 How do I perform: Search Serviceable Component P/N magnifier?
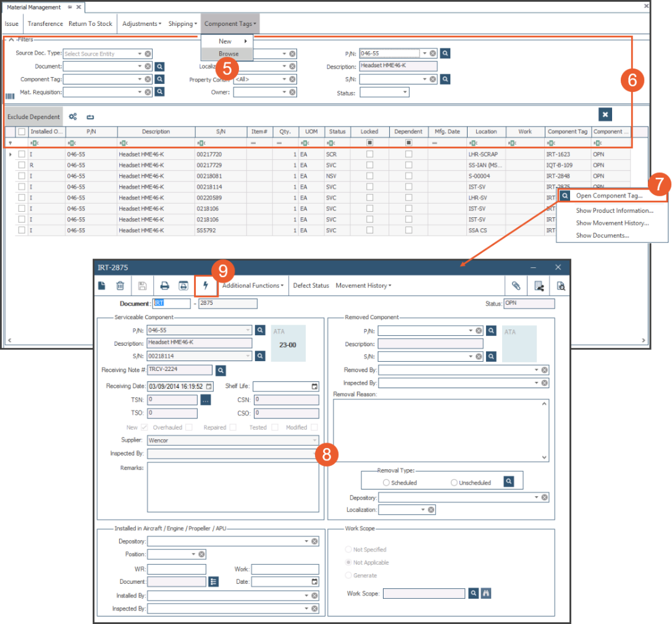pyautogui.click(x=260, y=330)
